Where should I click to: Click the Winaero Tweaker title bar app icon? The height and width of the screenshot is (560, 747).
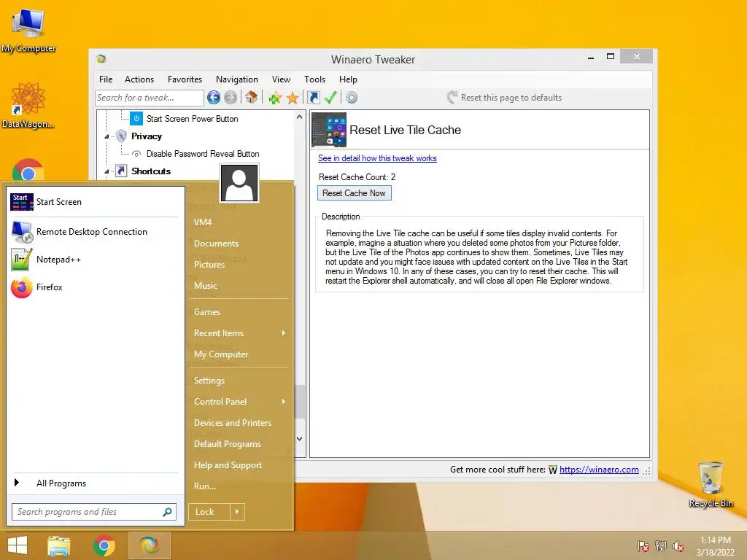(x=101, y=59)
